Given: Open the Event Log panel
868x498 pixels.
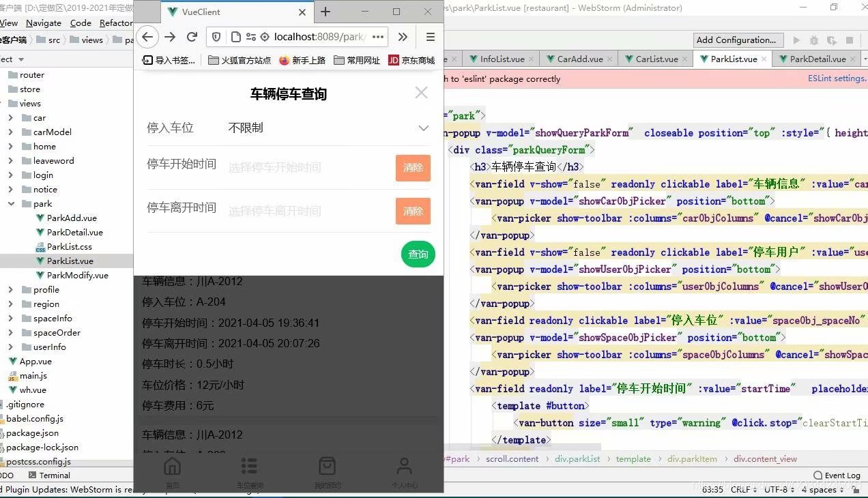Looking at the screenshot, I should click(x=837, y=475).
